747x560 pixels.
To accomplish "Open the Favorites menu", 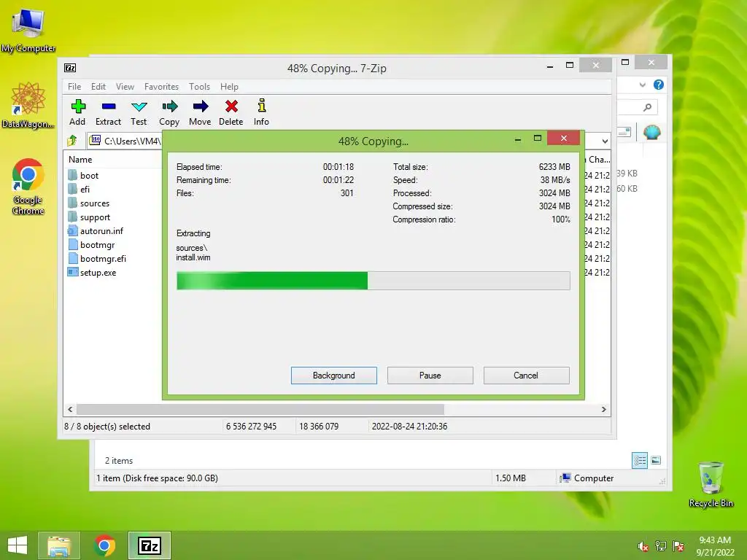I will point(161,87).
